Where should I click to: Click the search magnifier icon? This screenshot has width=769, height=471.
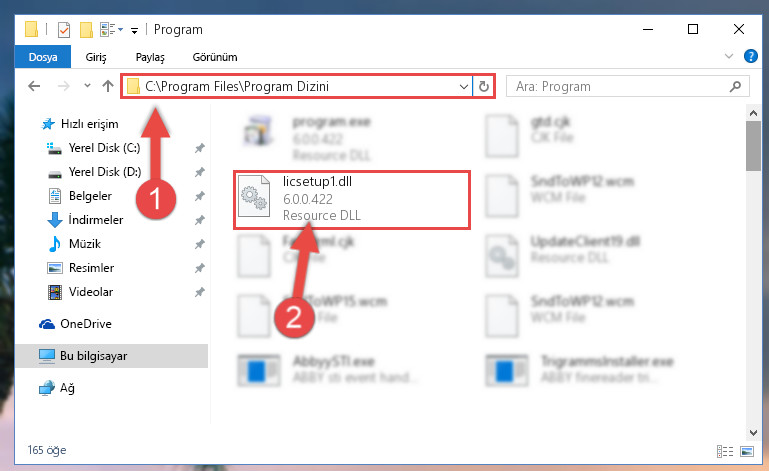735,87
